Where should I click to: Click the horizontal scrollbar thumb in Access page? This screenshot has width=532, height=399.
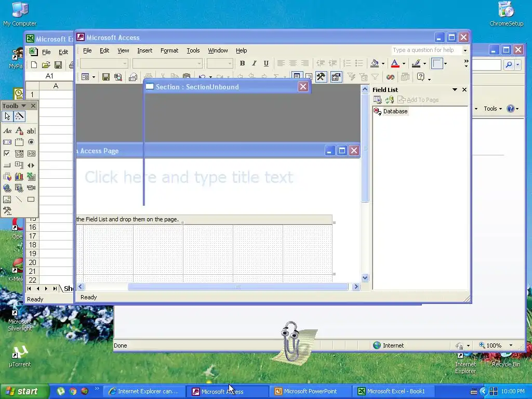click(x=238, y=287)
